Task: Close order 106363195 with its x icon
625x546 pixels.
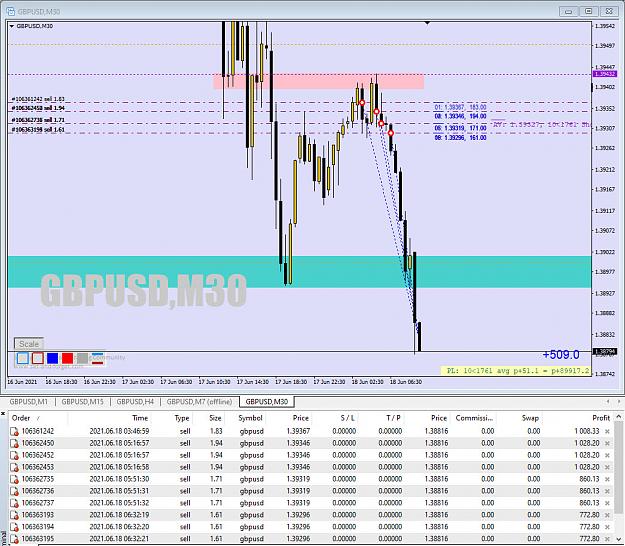Action: (607, 539)
